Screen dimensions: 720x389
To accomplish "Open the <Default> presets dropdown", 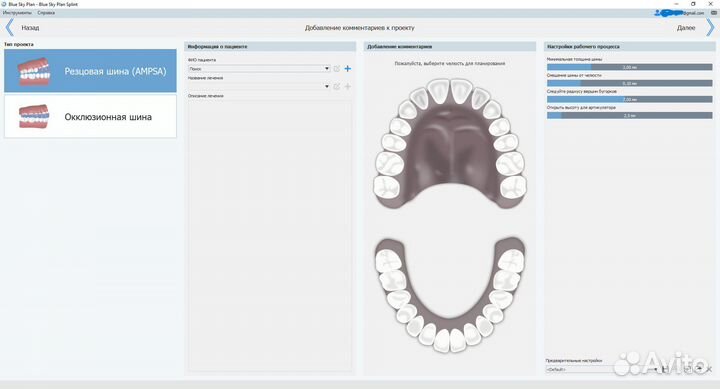I will click(602, 369).
